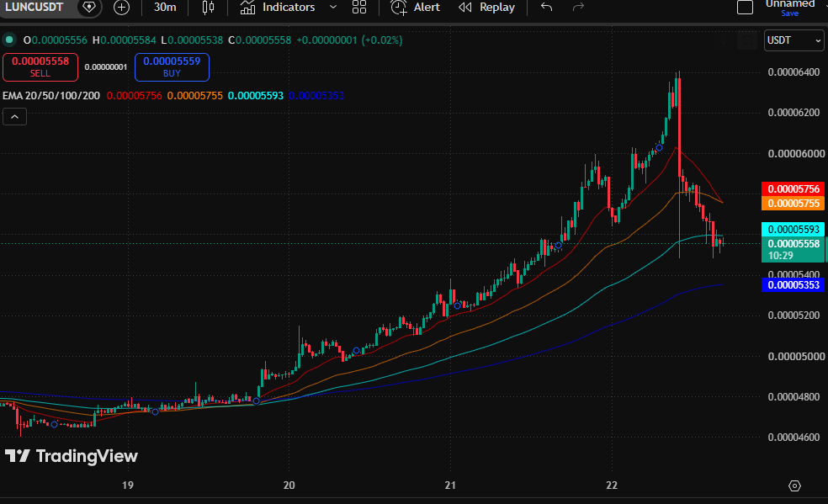This screenshot has height=504, width=828.
Task: Click the cyan EMA value 0.00005593 in legend
Action: pyautogui.click(x=256, y=96)
